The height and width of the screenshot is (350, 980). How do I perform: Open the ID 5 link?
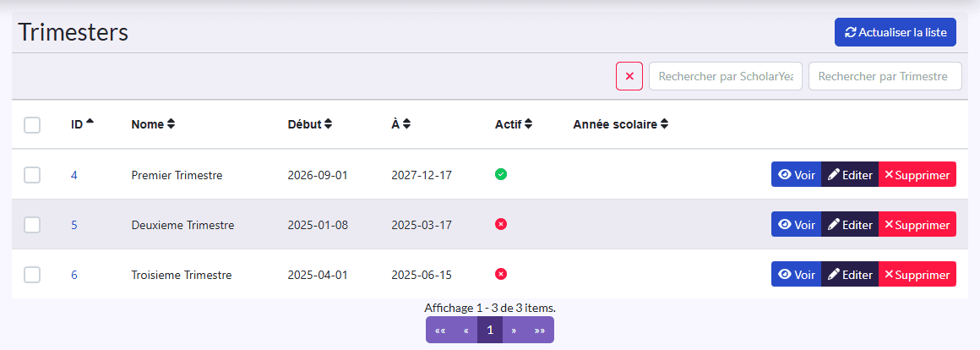point(73,224)
